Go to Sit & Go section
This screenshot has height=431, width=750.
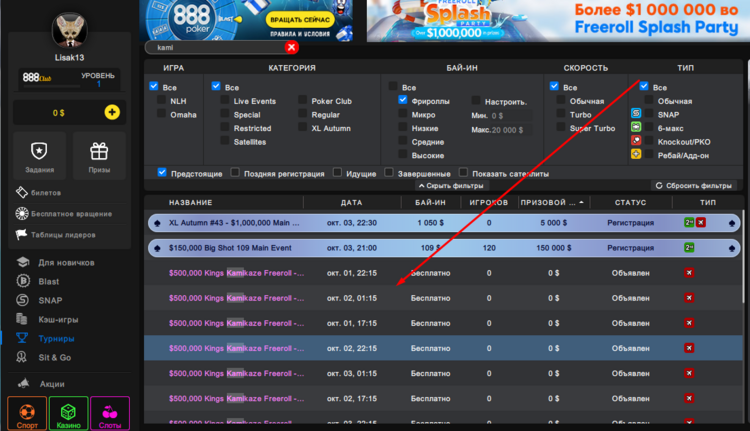point(56,357)
